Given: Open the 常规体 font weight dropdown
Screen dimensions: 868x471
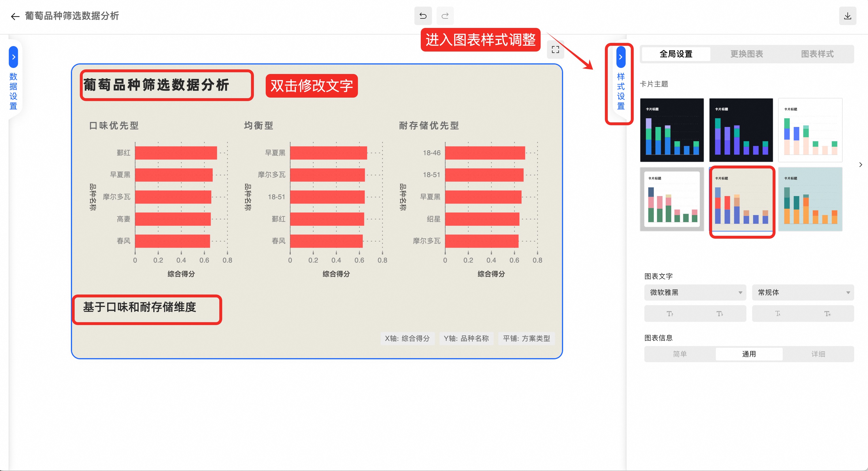Looking at the screenshot, I should click(803, 292).
